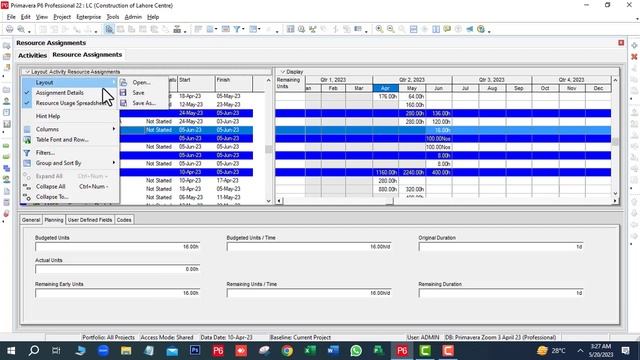640x360 pixels.
Task: Click the 1160.00h cell under Apr
Action: coord(386,172)
